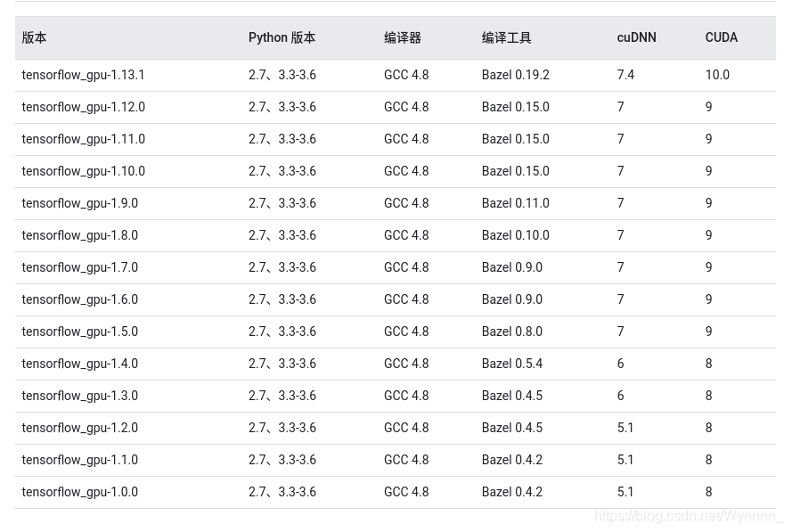Select the Bazel 0.10.0 cell

click(515, 235)
